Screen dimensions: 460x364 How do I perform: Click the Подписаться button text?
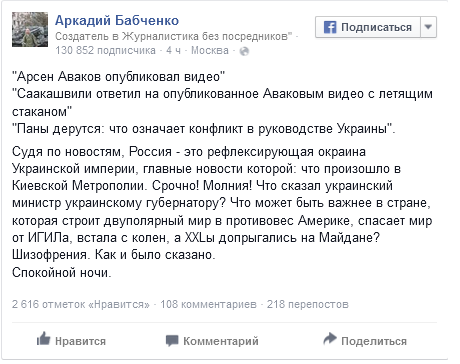(x=376, y=27)
